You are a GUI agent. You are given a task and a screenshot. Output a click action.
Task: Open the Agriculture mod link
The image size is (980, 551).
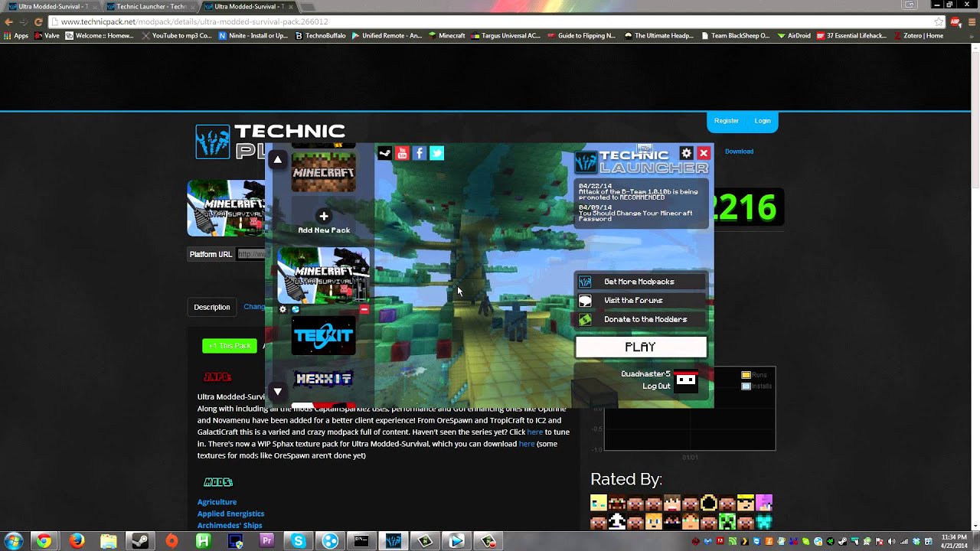217,502
